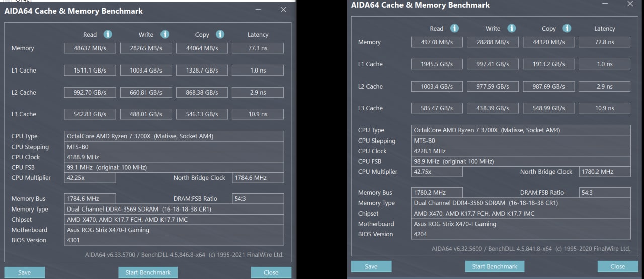Viewport: 644px width, 279px height.
Task: Select L1 Cache write value 1003.4 GB/s
Action: click(x=146, y=71)
